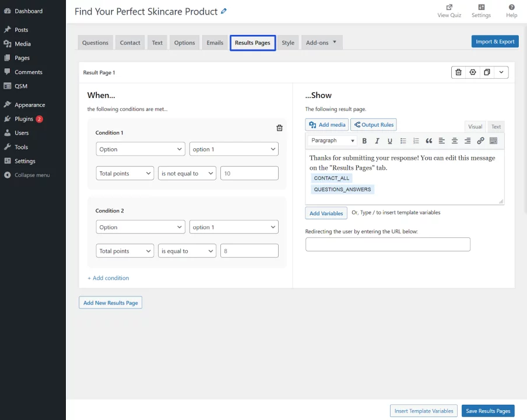Viewport: 527px width, 420px height.
Task: Align text left
Action: pyautogui.click(x=442, y=141)
